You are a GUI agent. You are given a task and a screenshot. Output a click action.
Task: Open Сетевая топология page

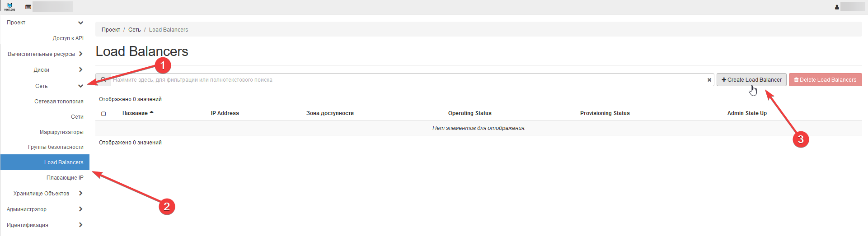pyautogui.click(x=59, y=102)
